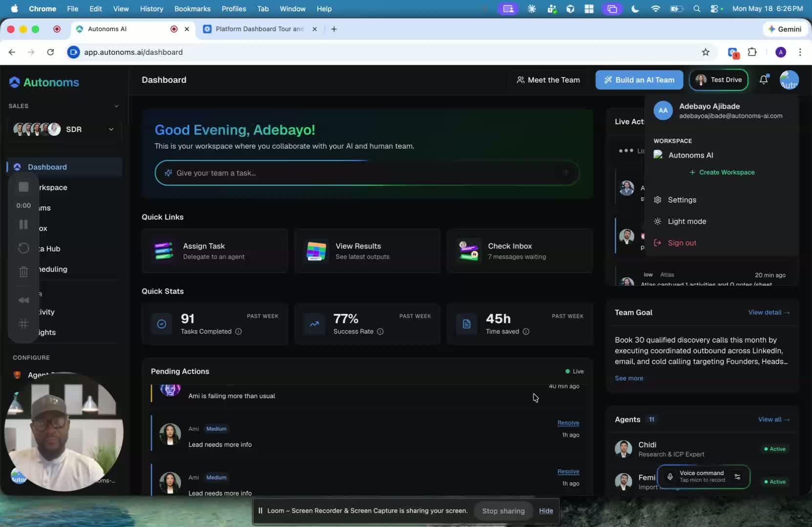The image size is (812, 527).
Task: Click the microphone icon in Voice command
Action: coord(670,477)
